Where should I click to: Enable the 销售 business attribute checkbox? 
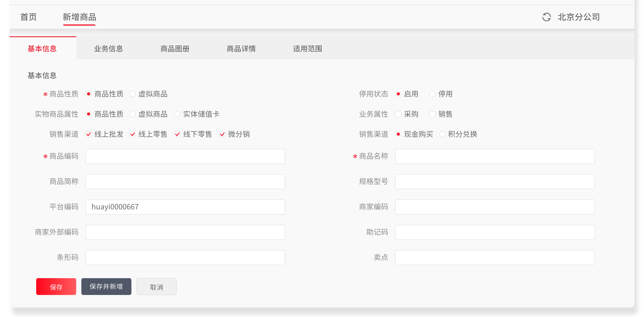(433, 114)
